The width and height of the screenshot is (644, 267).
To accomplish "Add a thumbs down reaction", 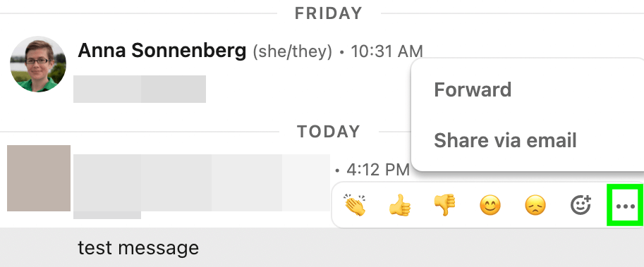I will (445, 205).
